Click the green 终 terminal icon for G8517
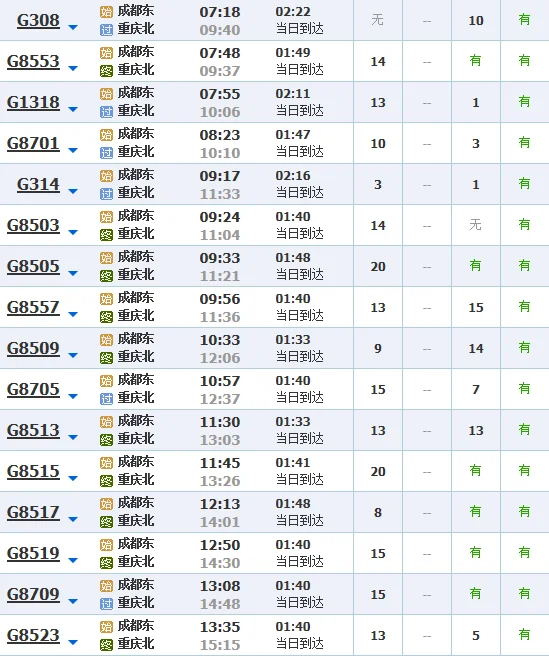This screenshot has width=549, height=656. 106,522
